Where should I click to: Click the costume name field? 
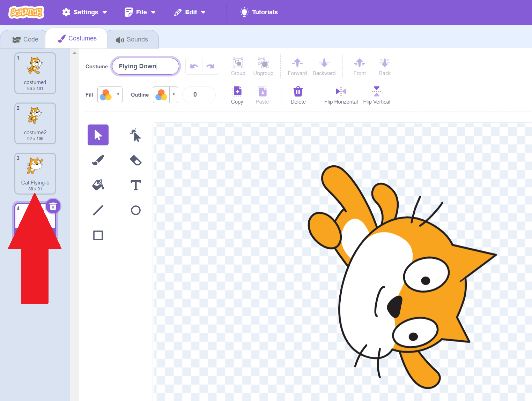tap(146, 66)
